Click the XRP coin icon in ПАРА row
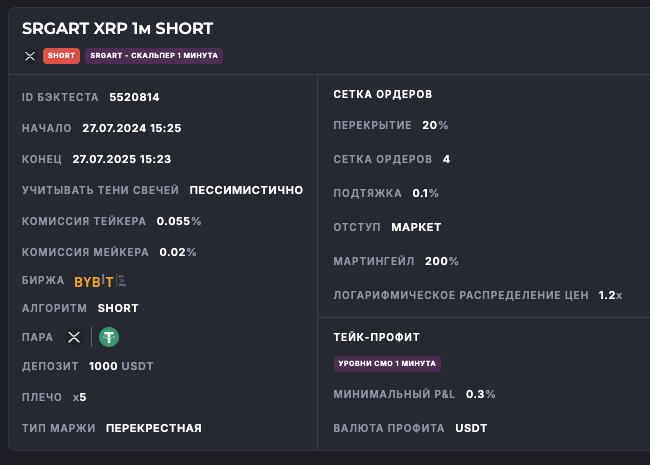The height and width of the screenshot is (465, 650). pyautogui.click(x=73, y=337)
